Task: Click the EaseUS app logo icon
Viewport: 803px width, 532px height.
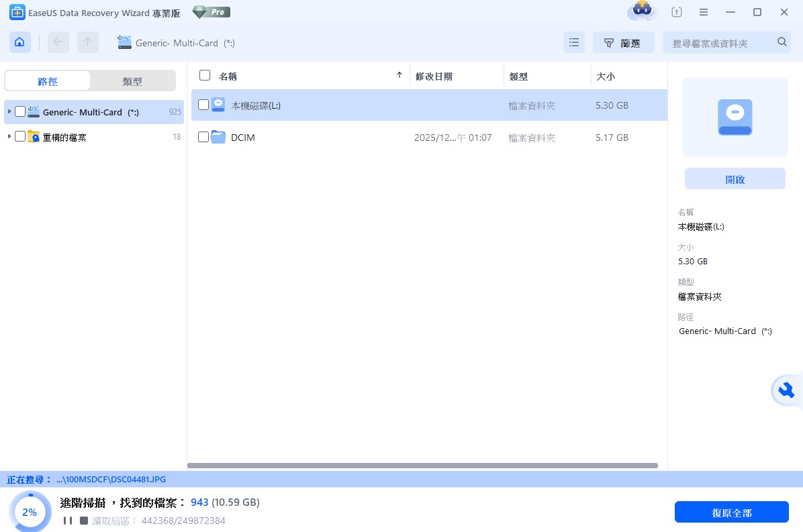Action: [17, 12]
